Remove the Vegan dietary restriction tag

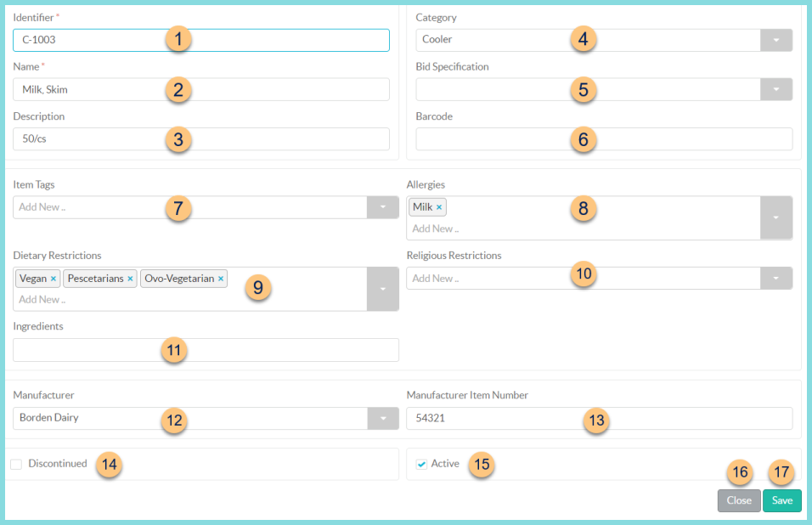coord(53,279)
